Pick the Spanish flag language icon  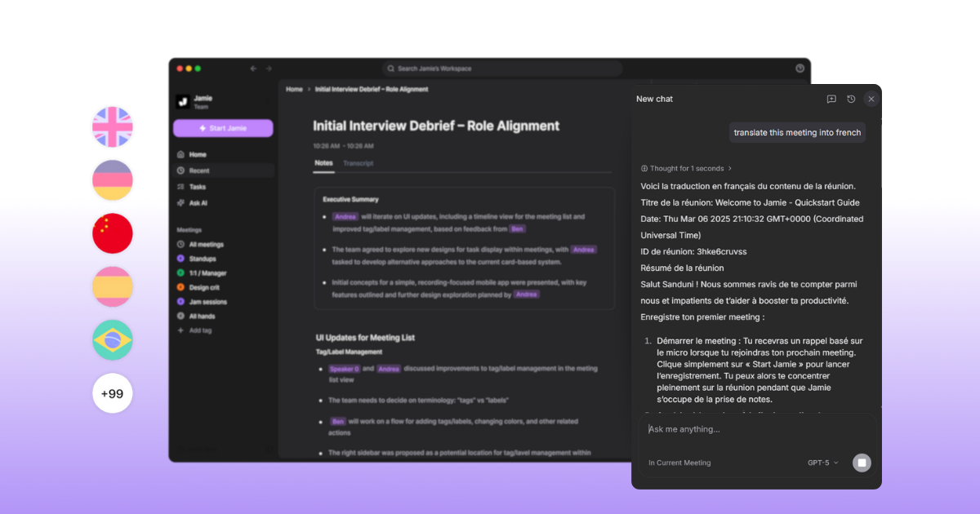pyautogui.click(x=112, y=287)
